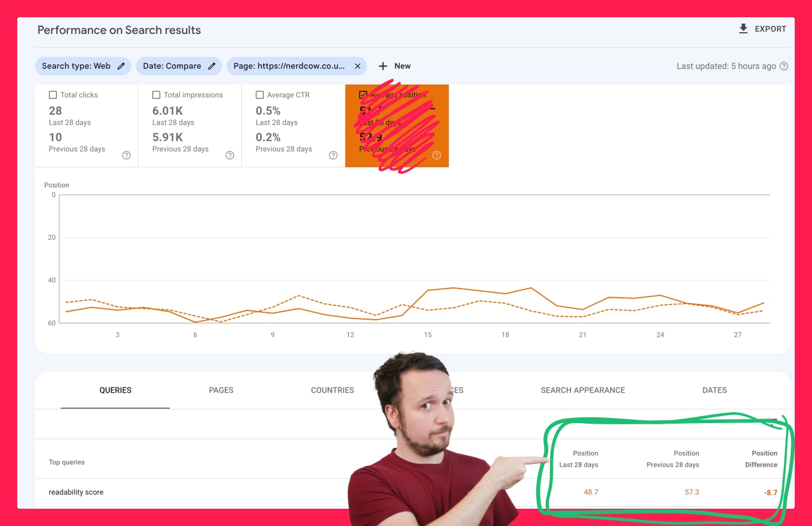
Task: Switch to the Pages tab
Action: pyautogui.click(x=221, y=390)
